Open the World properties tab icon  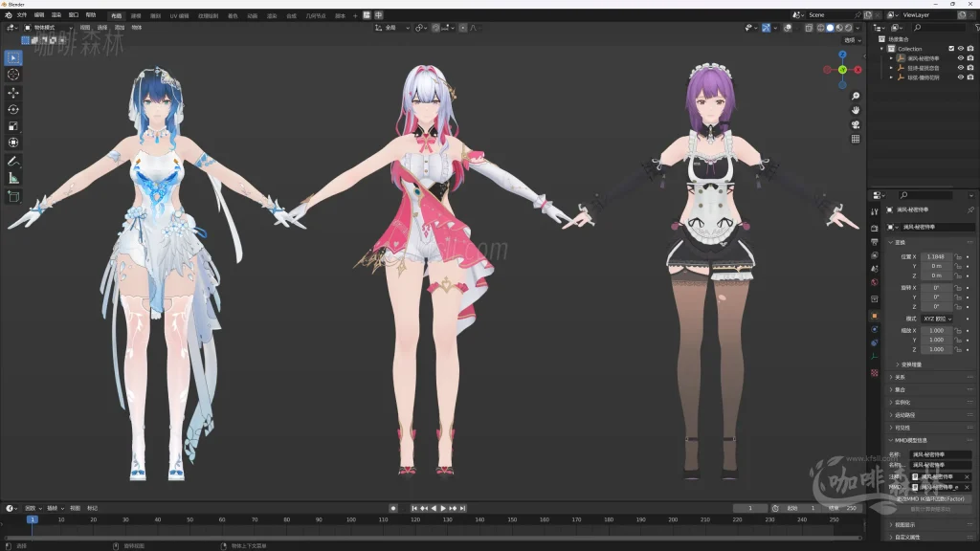click(x=875, y=282)
